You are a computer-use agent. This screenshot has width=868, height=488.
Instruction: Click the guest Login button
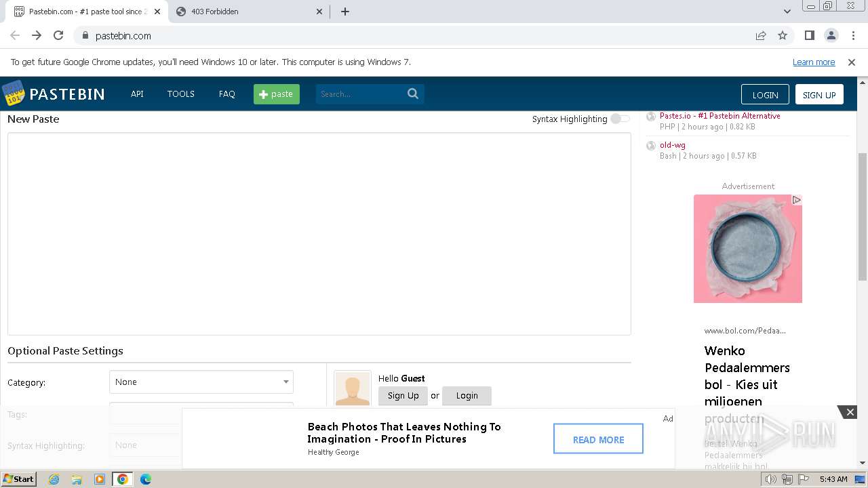pos(467,396)
